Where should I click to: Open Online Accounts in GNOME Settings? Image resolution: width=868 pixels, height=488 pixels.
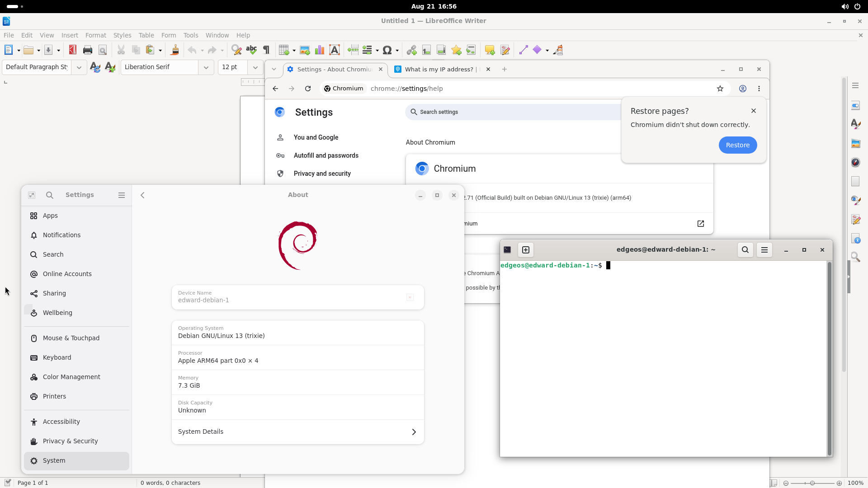pos(76,274)
